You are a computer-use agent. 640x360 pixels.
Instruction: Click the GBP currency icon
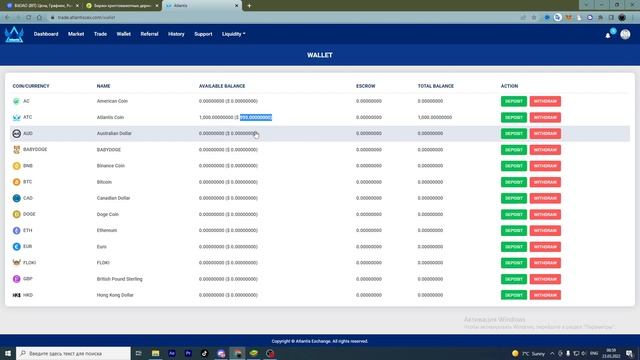click(16, 279)
